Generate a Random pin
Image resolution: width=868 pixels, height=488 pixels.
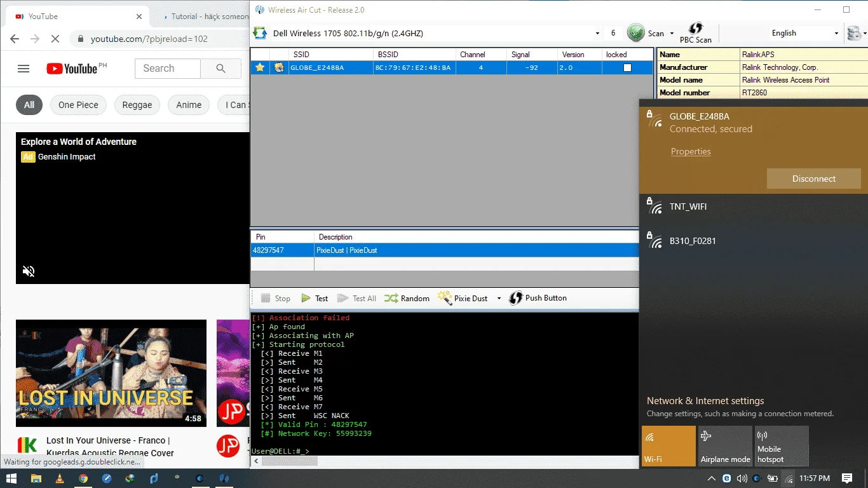click(407, 298)
